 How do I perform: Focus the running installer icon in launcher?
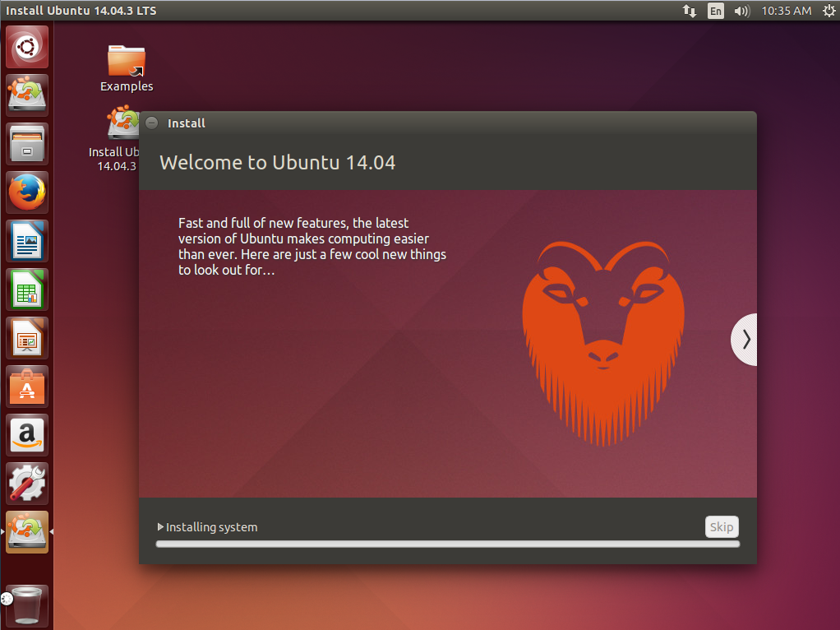coord(27,532)
